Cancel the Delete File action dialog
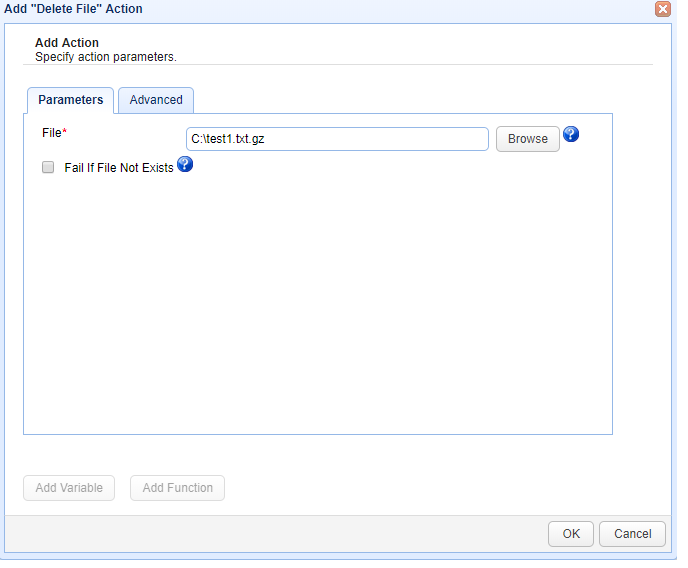The height and width of the screenshot is (568, 688). click(632, 534)
